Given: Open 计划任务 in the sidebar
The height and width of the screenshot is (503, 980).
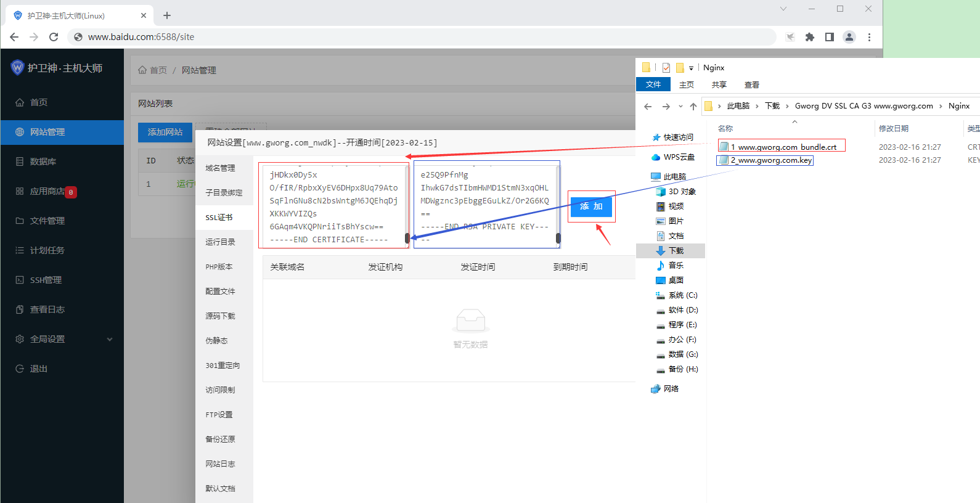Looking at the screenshot, I should 62,250.
